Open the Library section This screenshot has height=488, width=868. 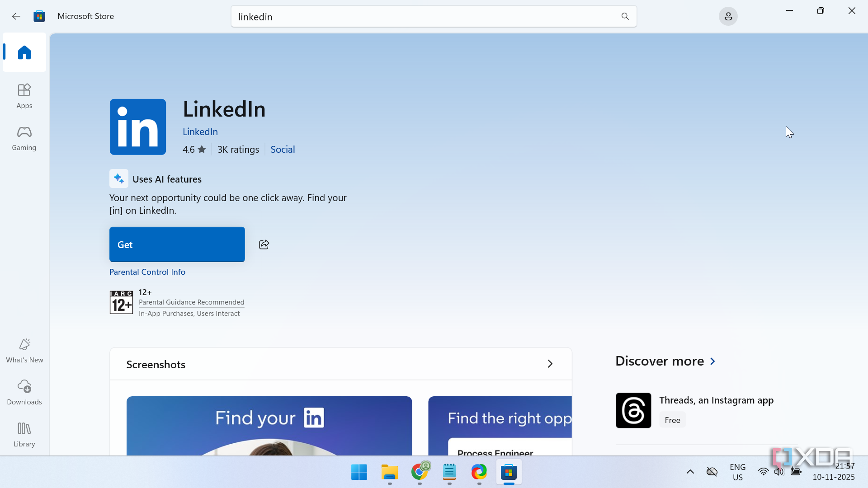point(24,434)
